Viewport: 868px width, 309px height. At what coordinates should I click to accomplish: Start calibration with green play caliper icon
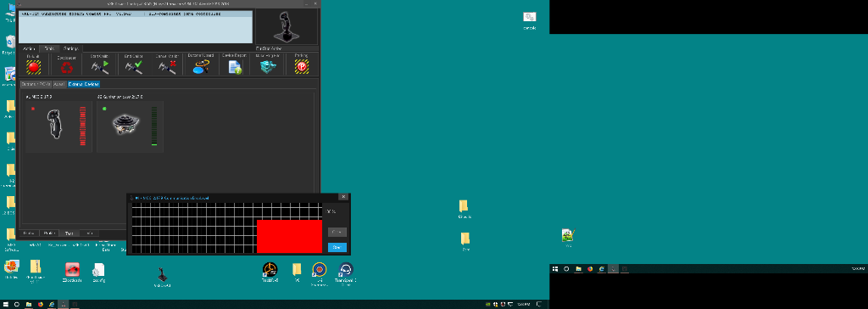(100, 67)
